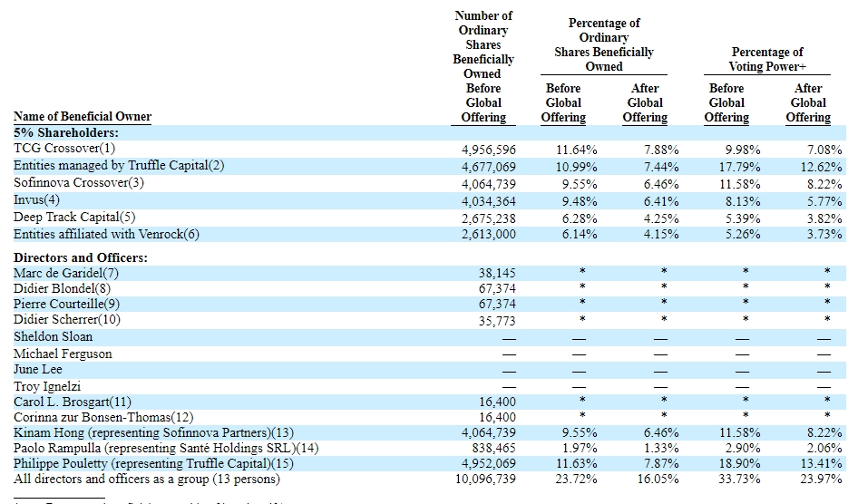Click the 9.48% ownership value
This screenshot has height=504, width=858.
coord(580,201)
